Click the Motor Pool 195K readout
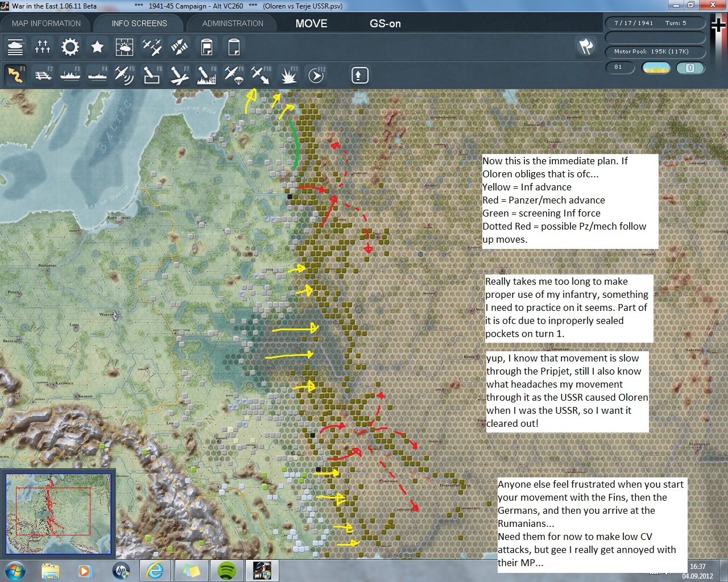 click(655, 51)
